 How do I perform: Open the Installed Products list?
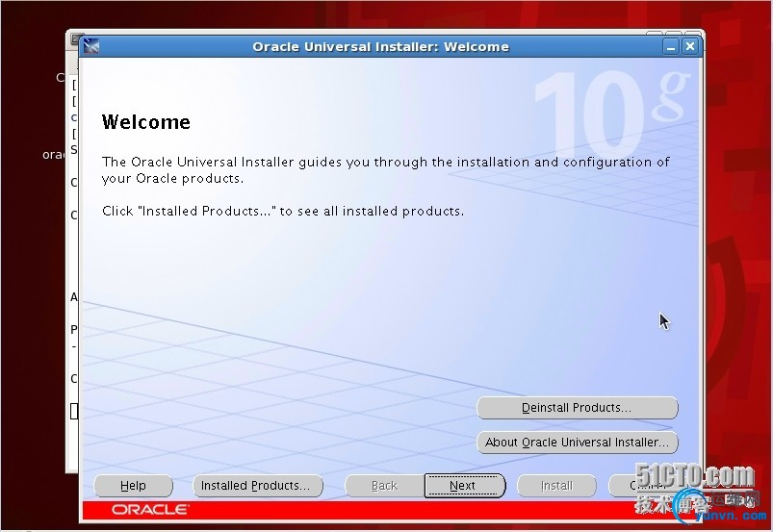pos(258,486)
